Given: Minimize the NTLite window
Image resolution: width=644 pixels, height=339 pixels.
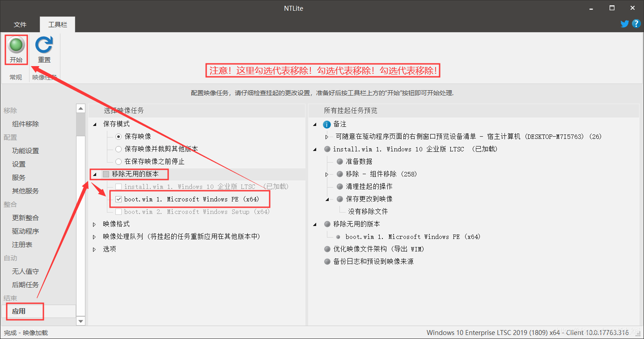Looking at the screenshot, I should [591, 8].
